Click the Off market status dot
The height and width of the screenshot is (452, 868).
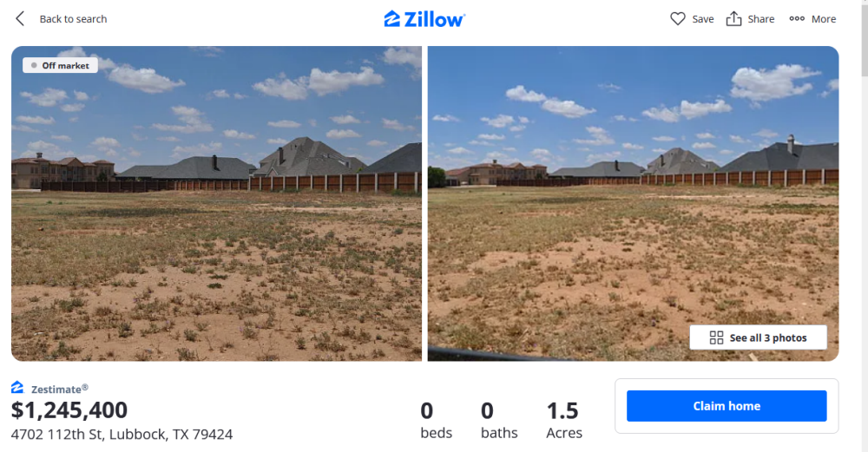(x=34, y=65)
